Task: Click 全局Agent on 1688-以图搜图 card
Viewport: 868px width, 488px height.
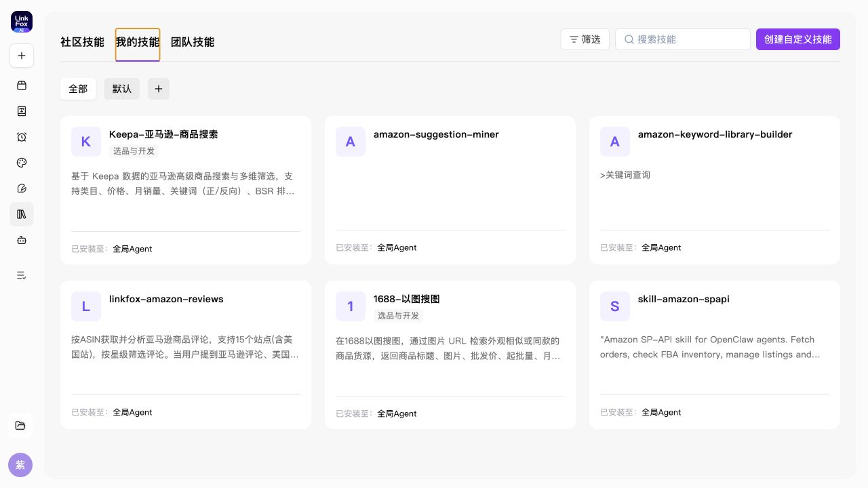Action: click(x=397, y=413)
